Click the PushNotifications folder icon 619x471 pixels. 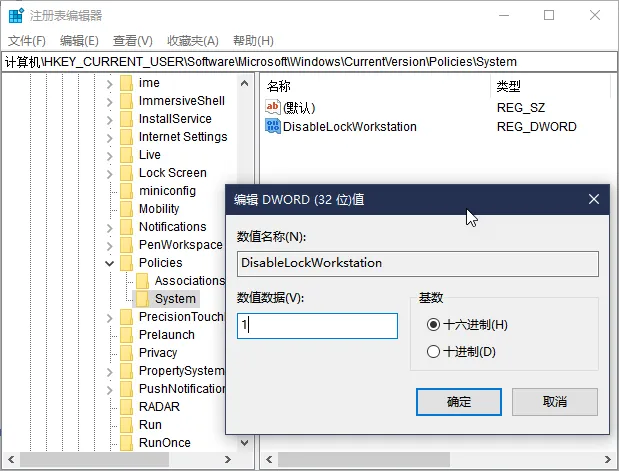(126, 389)
